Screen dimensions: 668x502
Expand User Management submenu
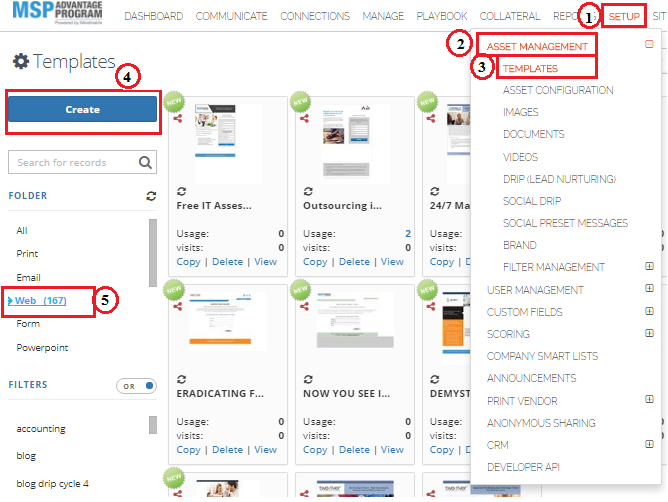(649, 289)
